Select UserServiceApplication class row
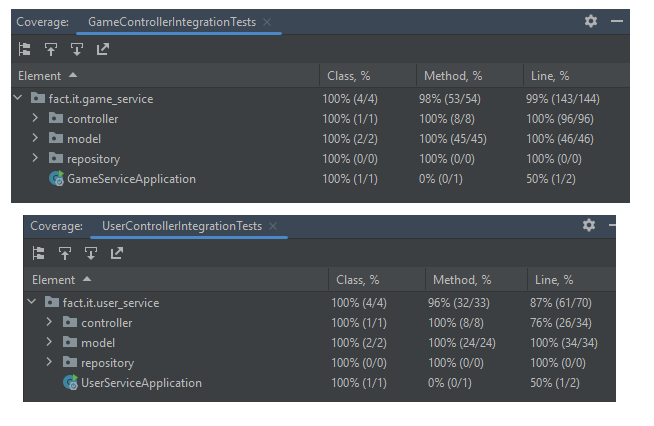Image resolution: width=654 pixels, height=426 pixels. [x=141, y=383]
